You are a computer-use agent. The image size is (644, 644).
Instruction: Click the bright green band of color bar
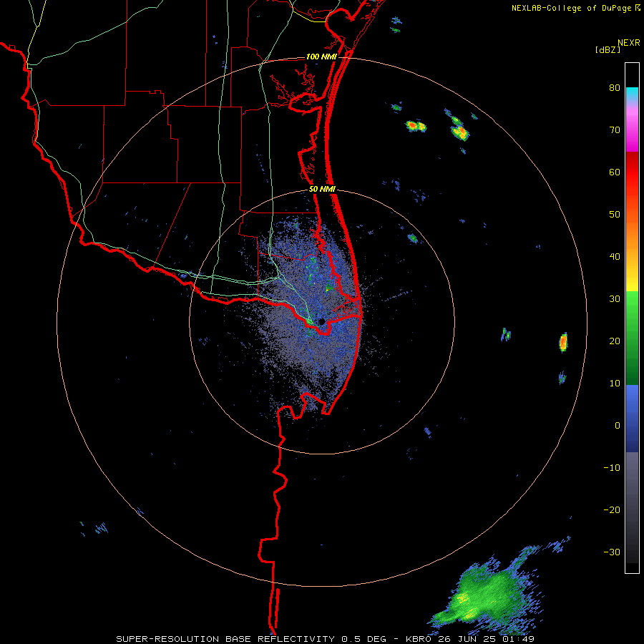632,306
